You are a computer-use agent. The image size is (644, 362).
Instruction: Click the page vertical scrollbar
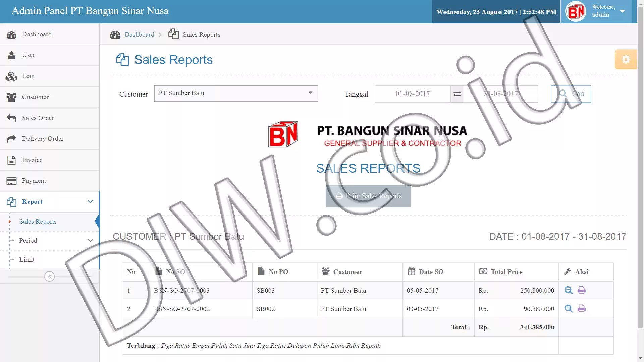[640, 168]
